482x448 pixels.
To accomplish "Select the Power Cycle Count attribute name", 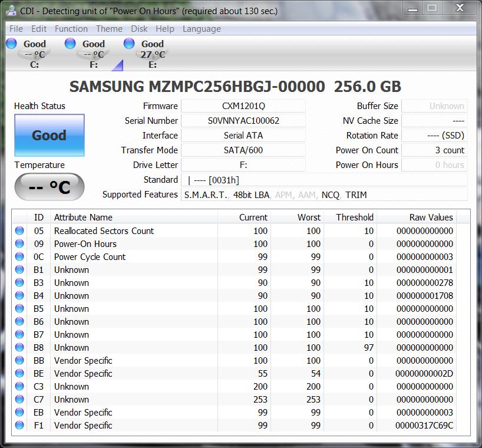I will (90, 257).
